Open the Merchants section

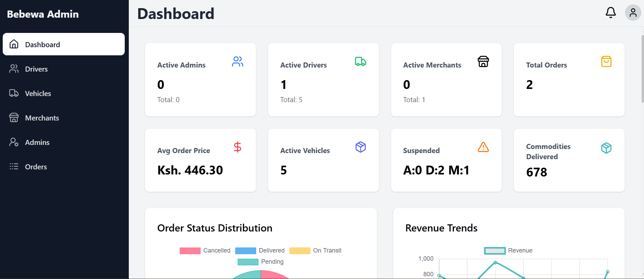pyautogui.click(x=64, y=118)
